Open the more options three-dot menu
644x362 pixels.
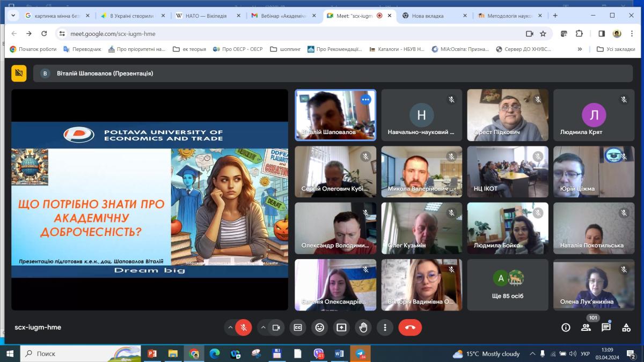pyautogui.click(x=385, y=328)
